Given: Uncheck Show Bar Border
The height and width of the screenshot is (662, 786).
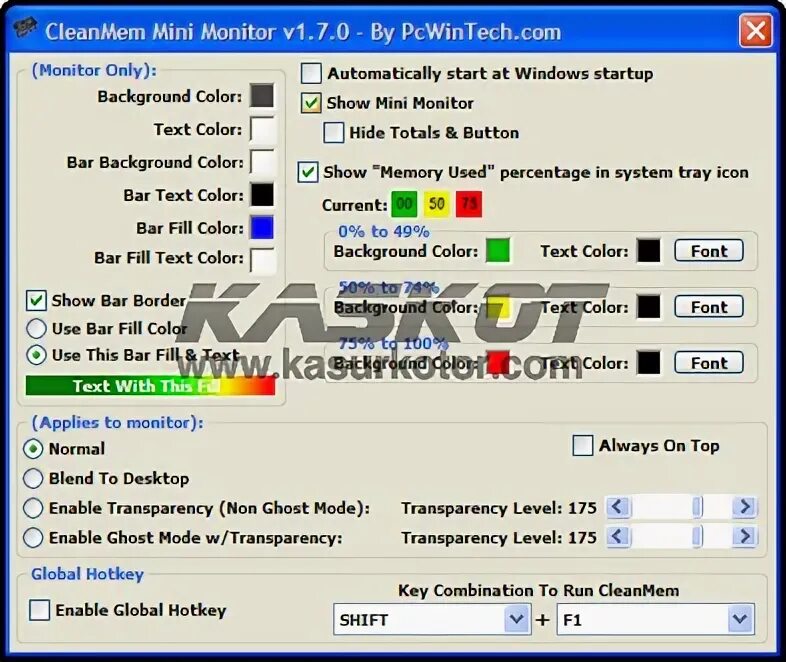Looking at the screenshot, I should [36, 300].
